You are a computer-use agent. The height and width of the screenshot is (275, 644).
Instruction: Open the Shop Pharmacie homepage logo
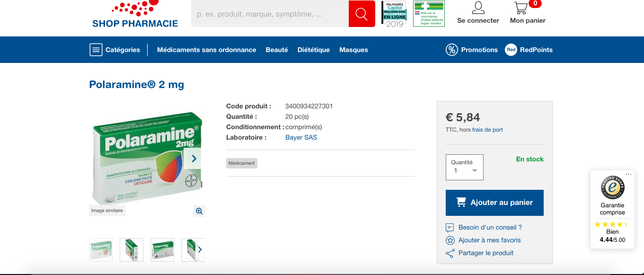(x=135, y=14)
